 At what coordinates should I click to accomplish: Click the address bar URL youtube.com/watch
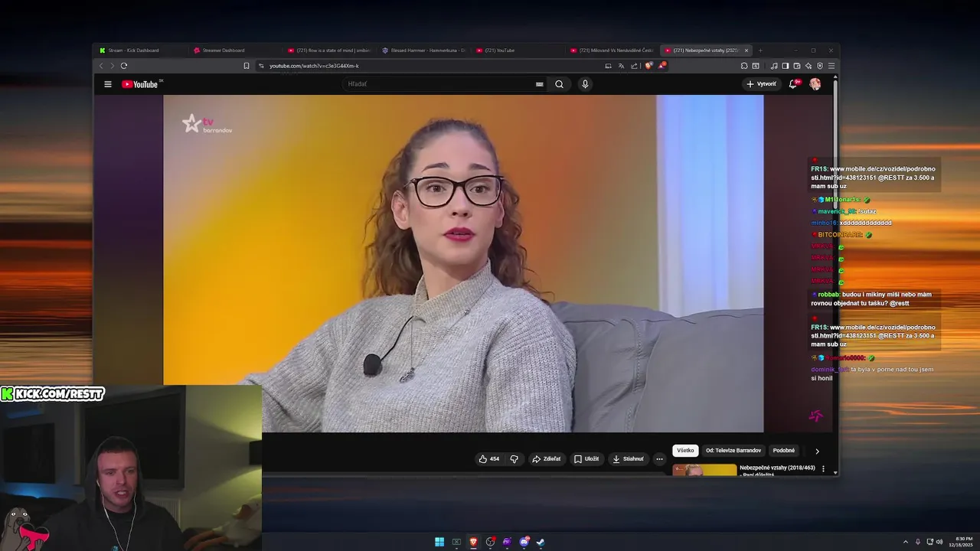314,66
